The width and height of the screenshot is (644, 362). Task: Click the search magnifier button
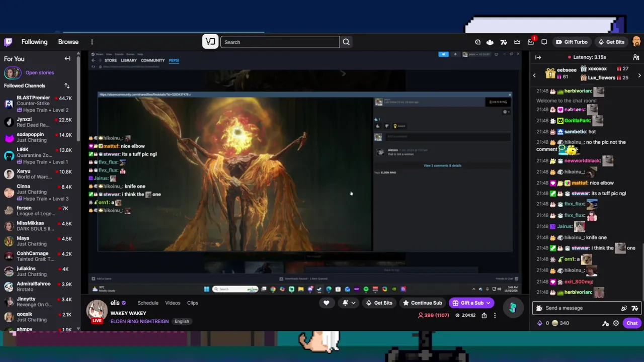[346, 42]
